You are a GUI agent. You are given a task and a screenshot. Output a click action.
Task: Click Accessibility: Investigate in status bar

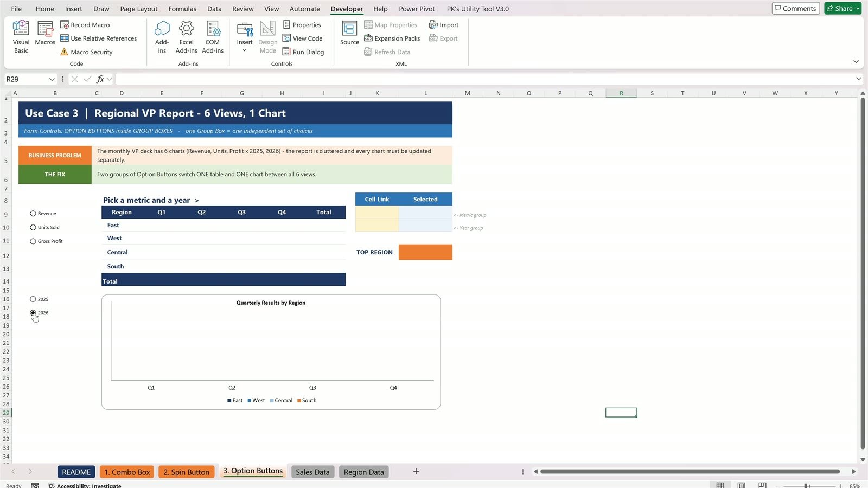85,485
